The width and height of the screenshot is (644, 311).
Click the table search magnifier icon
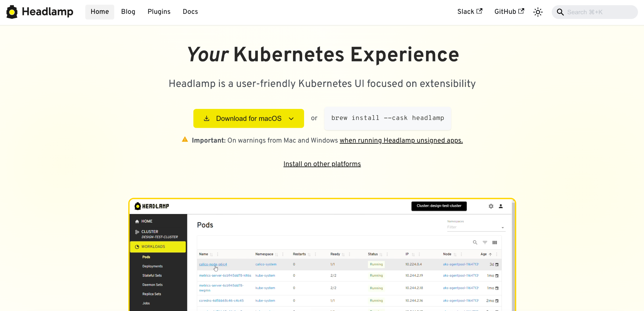pos(475,242)
